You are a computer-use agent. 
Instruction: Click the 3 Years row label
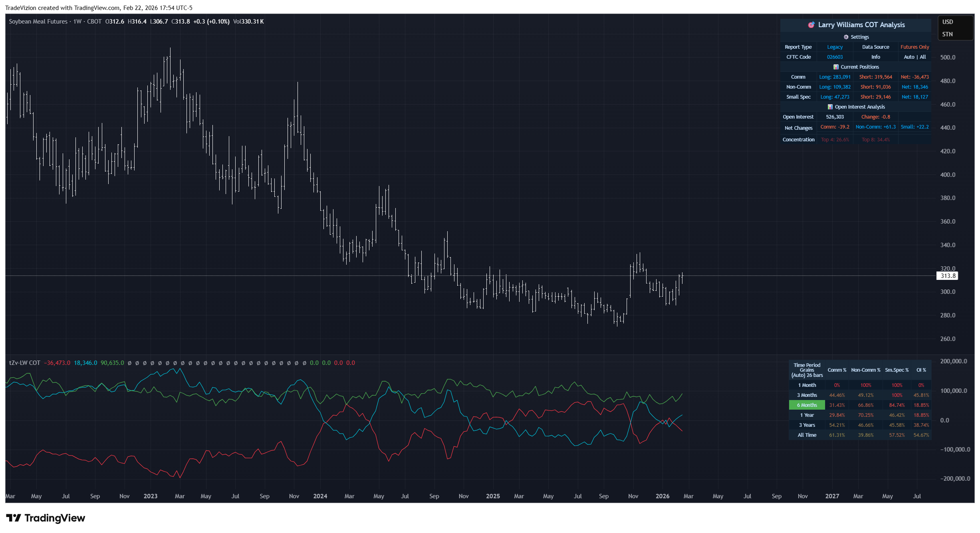[807, 425]
